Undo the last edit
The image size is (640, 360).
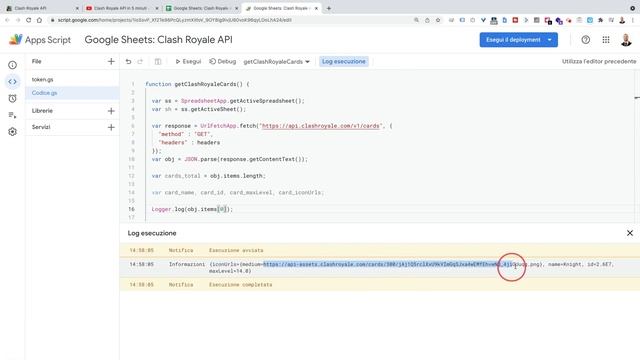point(128,61)
